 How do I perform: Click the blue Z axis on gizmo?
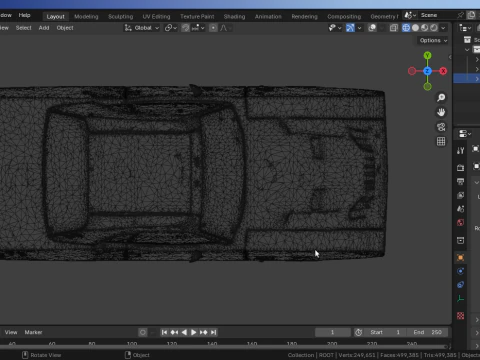click(427, 71)
